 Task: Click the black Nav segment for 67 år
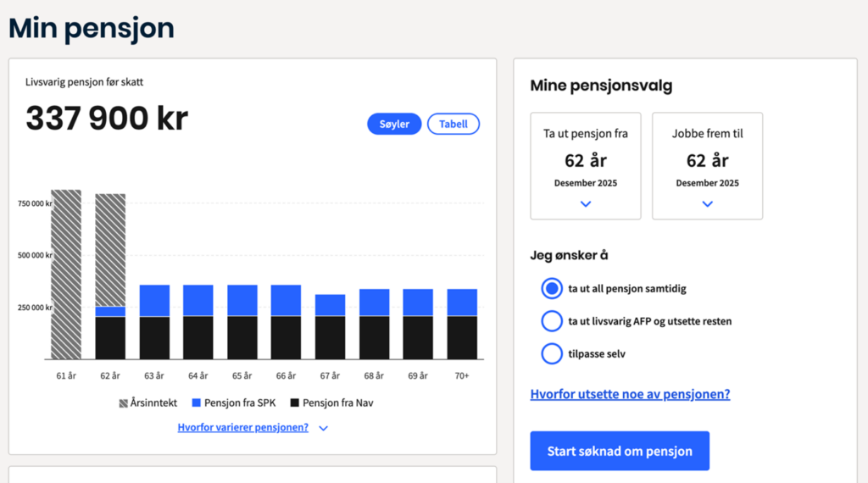pyautogui.click(x=330, y=337)
